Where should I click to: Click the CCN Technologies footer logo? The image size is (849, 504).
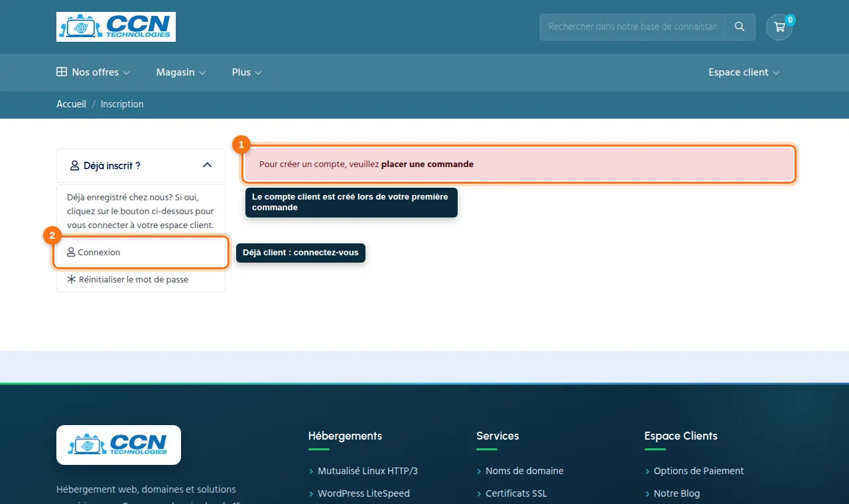119,445
